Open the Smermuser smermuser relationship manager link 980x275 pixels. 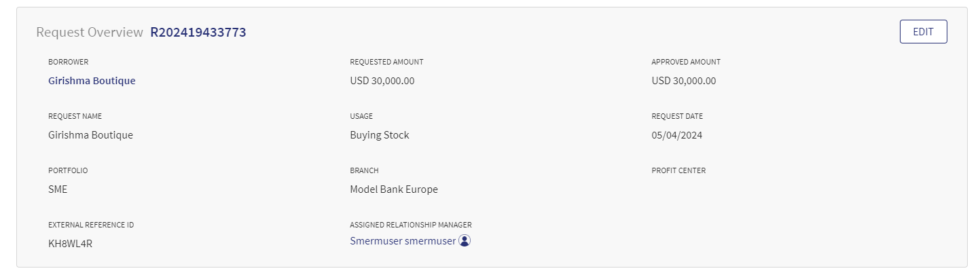coord(403,241)
